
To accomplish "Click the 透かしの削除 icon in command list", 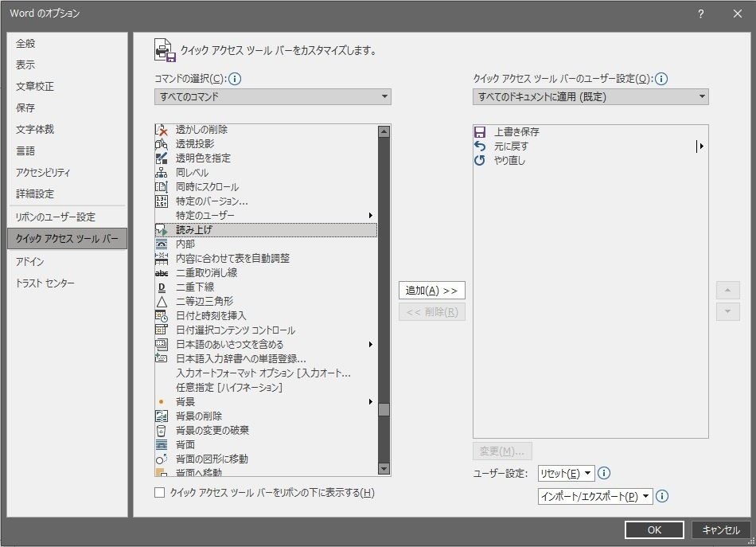I will 162,130.
